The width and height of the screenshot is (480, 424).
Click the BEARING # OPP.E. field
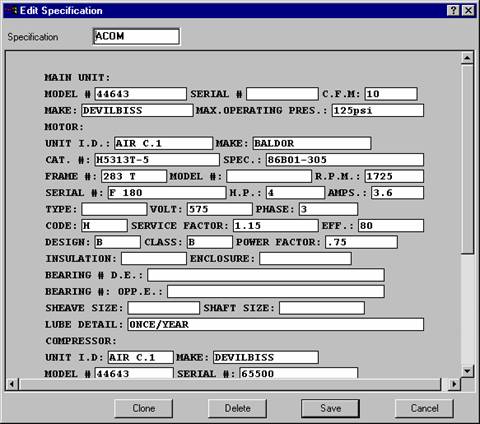276,292
